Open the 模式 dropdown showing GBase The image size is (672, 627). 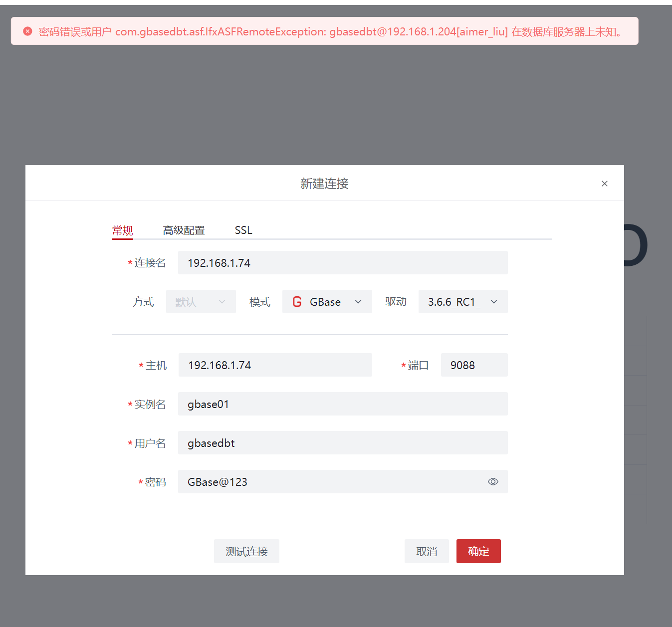(327, 302)
